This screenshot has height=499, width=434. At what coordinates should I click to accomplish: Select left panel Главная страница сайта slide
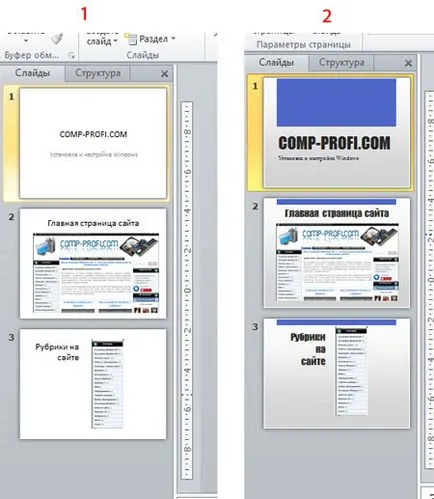pyautogui.click(x=93, y=264)
